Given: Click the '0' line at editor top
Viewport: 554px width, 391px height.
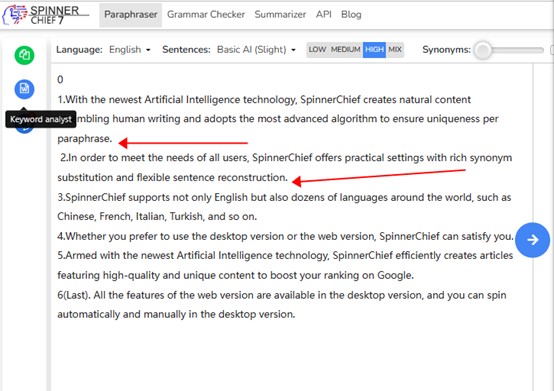Looking at the screenshot, I should 60,79.
